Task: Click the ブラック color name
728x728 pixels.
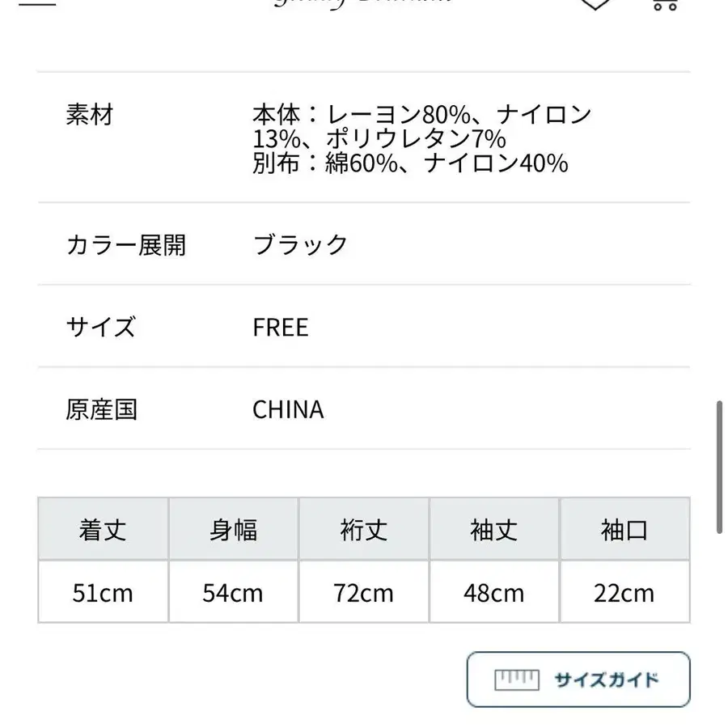Action: (x=300, y=244)
